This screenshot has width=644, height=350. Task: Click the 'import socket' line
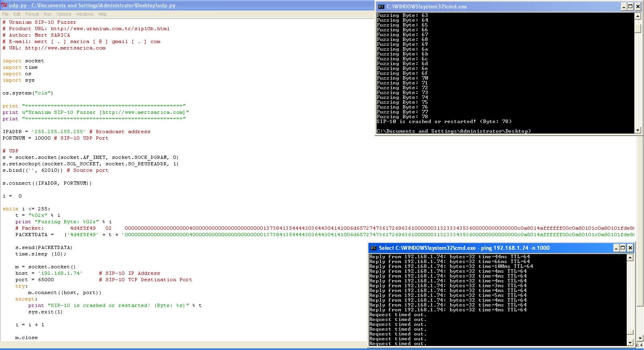(x=23, y=61)
